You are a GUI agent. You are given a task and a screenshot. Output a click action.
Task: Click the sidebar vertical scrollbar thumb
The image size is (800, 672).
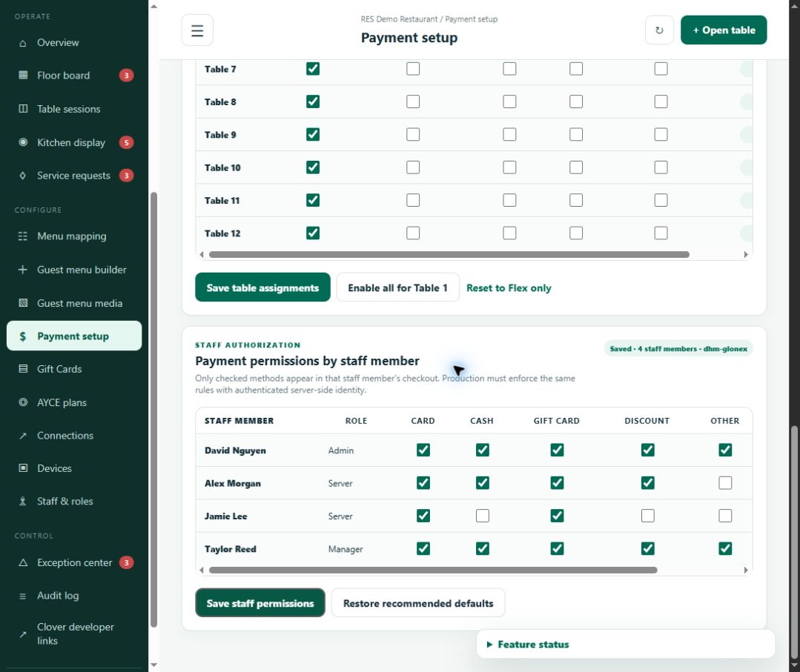(153, 410)
